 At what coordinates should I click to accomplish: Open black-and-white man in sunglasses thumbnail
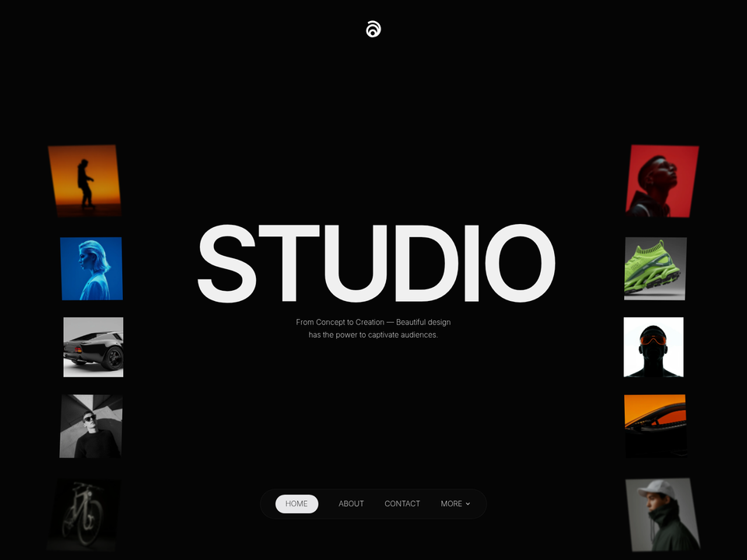(91, 426)
